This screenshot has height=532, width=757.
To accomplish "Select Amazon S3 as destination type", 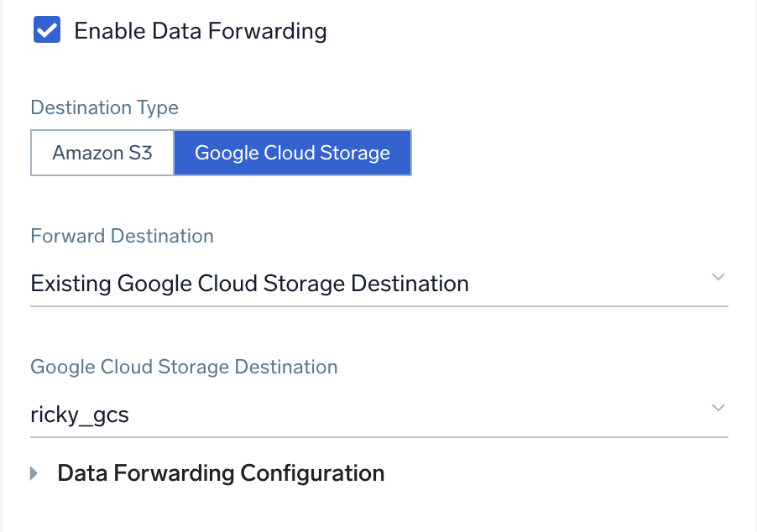I will (x=102, y=153).
